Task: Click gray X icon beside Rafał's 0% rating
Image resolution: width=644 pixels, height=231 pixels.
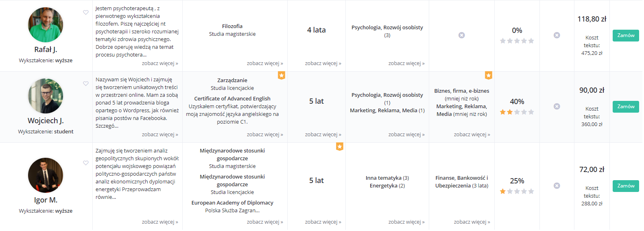Action: click(x=557, y=35)
